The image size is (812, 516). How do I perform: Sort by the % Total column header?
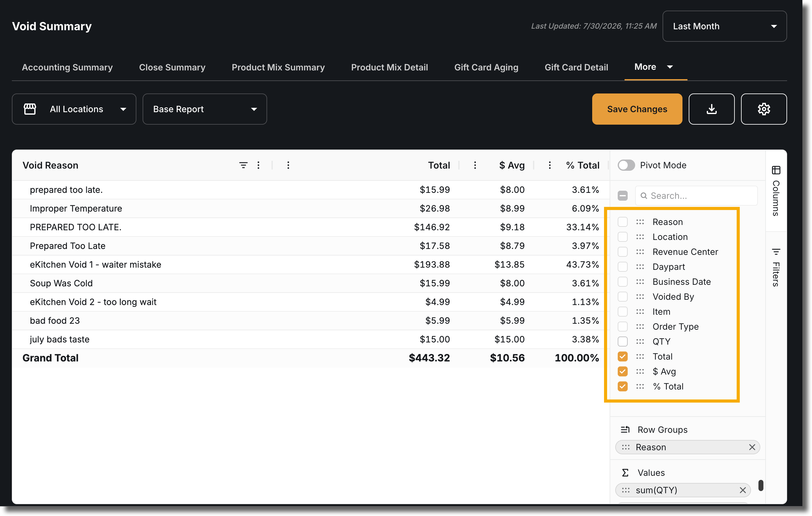pyautogui.click(x=582, y=165)
